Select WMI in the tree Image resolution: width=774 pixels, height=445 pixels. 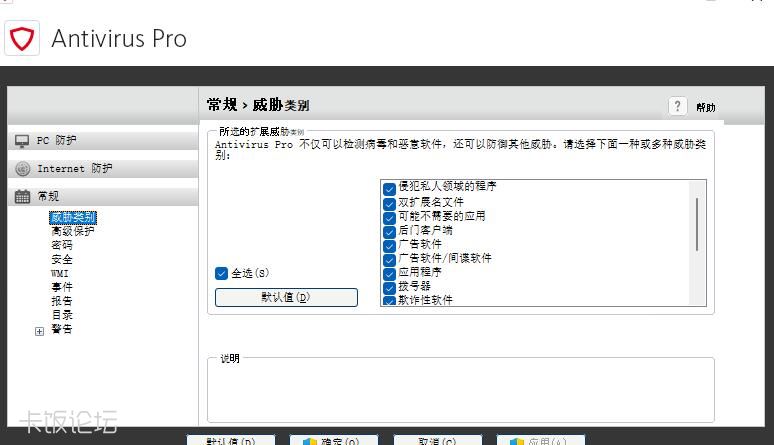coord(60,273)
